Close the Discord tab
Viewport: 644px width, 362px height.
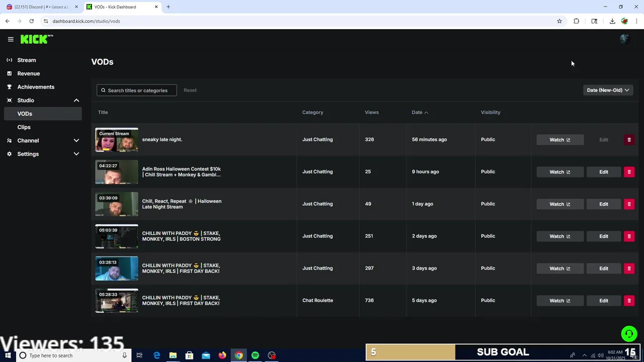coord(76,7)
